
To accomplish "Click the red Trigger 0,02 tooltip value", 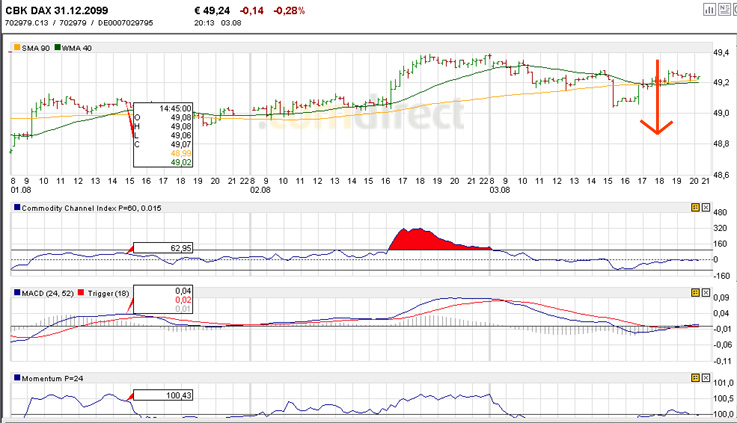I will (183, 300).
